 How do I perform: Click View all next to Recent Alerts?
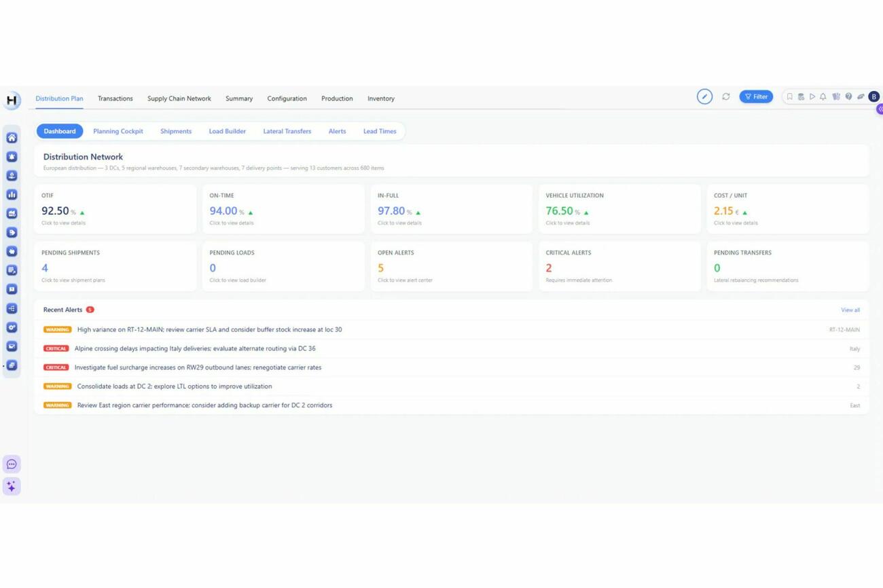(850, 310)
